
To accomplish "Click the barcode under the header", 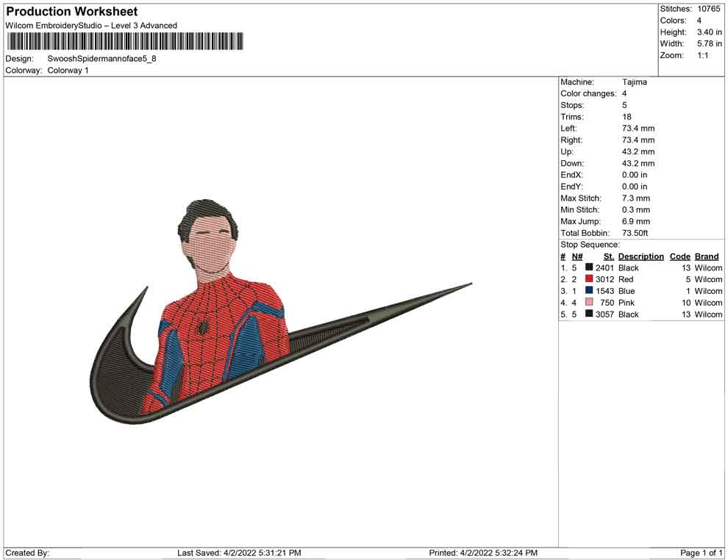I will point(124,41).
